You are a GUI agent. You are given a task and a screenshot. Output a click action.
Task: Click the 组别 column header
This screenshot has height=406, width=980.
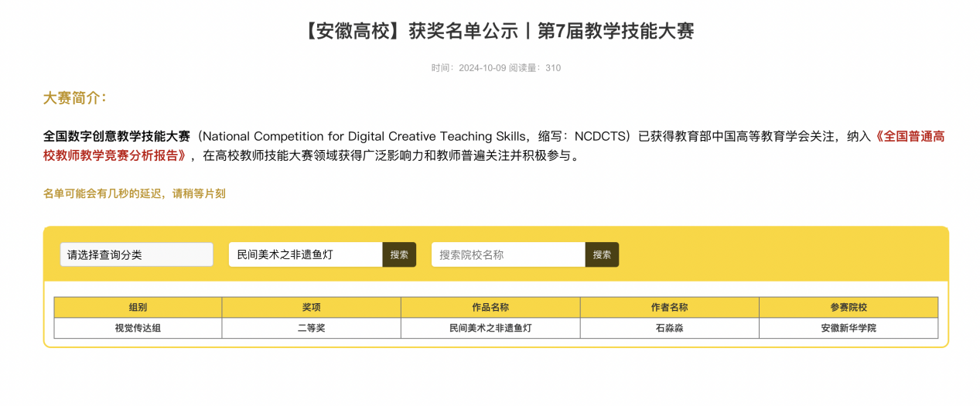point(138,307)
